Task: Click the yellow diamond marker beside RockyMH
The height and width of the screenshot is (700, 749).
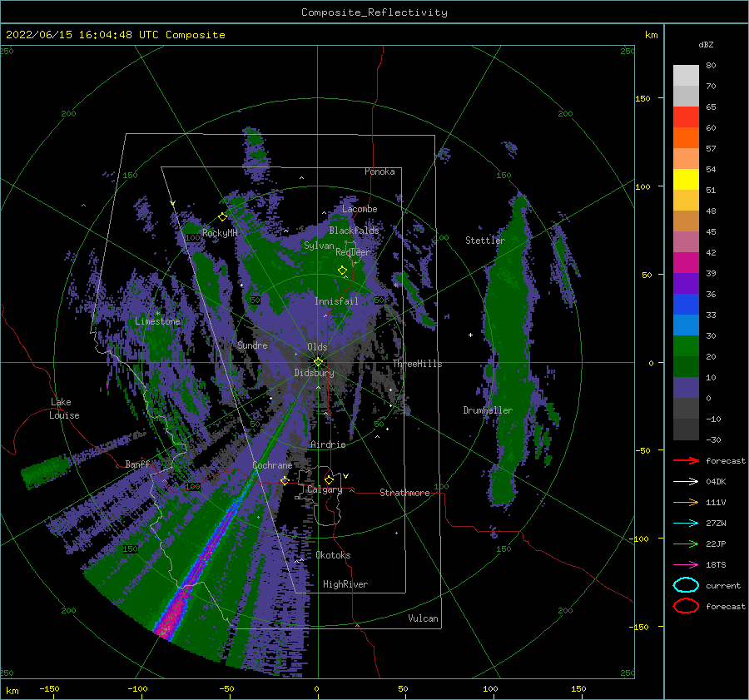Action: [222, 217]
